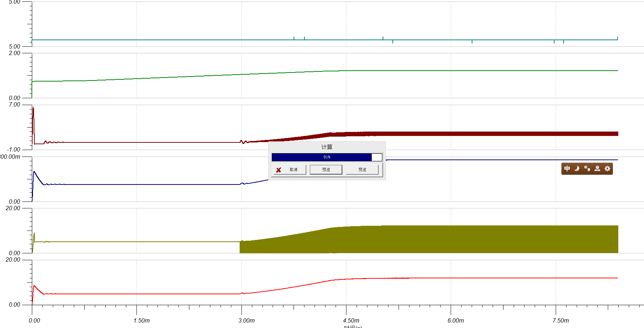This screenshot has width=644, height=328.
Task: Click the -1.00 y-axis label
Action: pos(14,149)
